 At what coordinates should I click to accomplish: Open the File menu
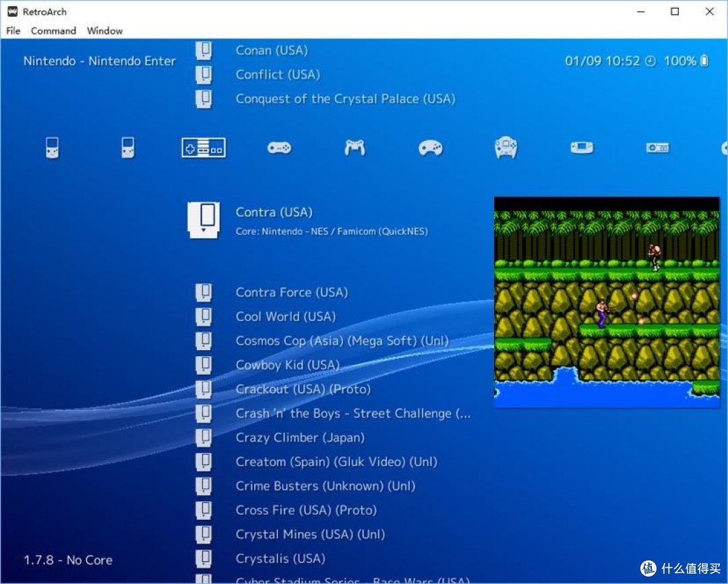click(13, 30)
